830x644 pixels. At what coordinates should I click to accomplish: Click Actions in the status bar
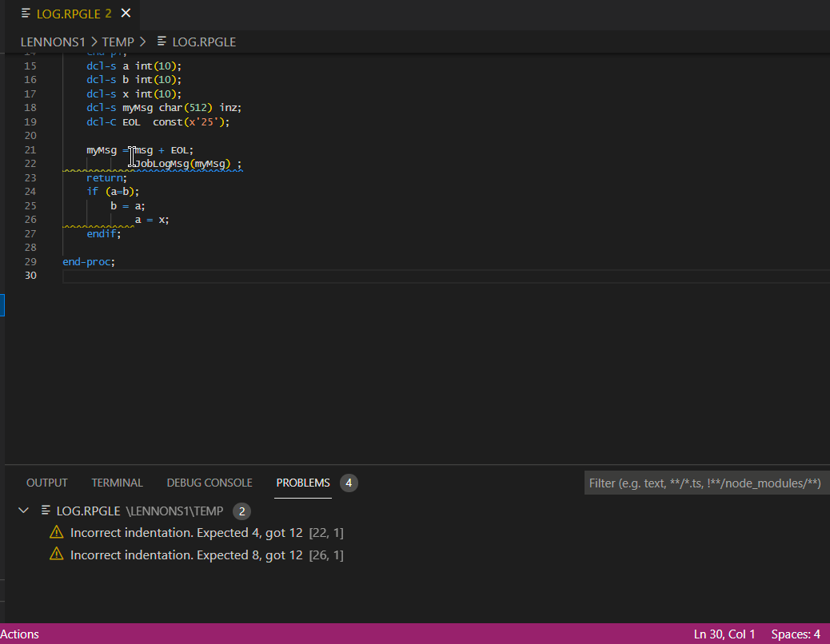(20, 634)
